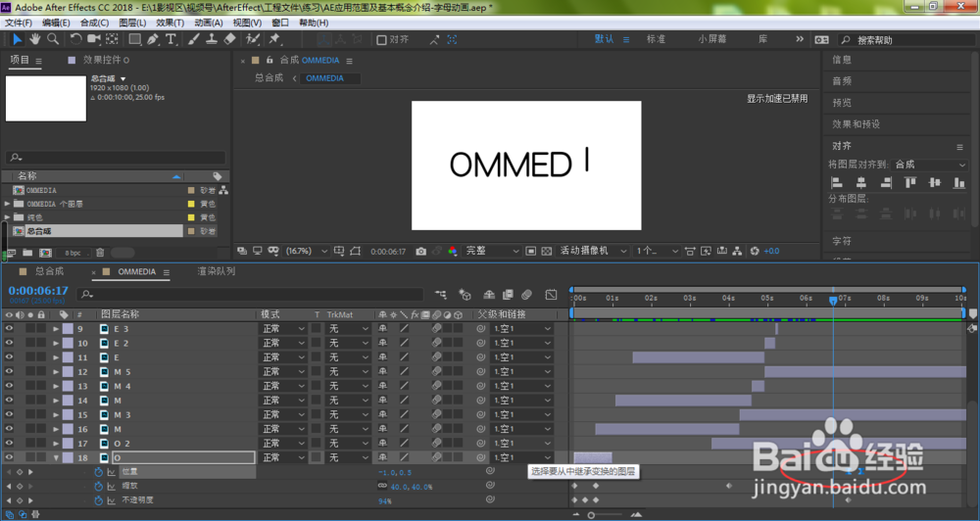
Task: Expand the 纯色 folder in project
Action: point(8,217)
